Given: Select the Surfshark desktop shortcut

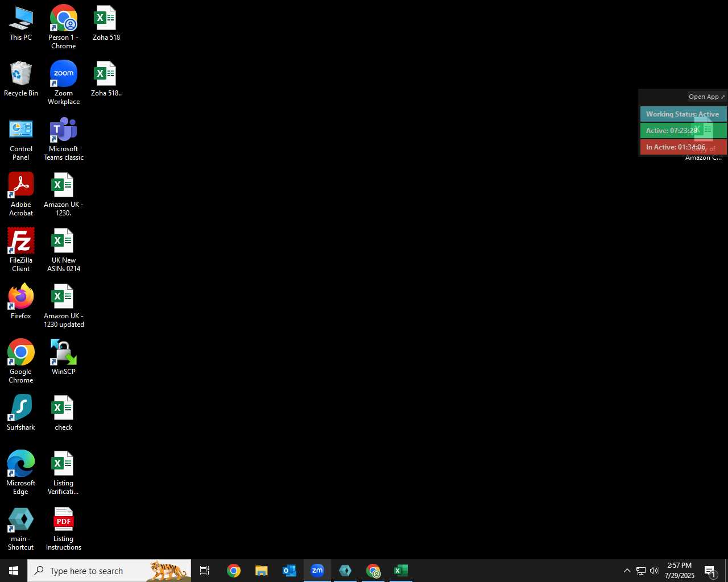Looking at the screenshot, I should coord(21,413).
